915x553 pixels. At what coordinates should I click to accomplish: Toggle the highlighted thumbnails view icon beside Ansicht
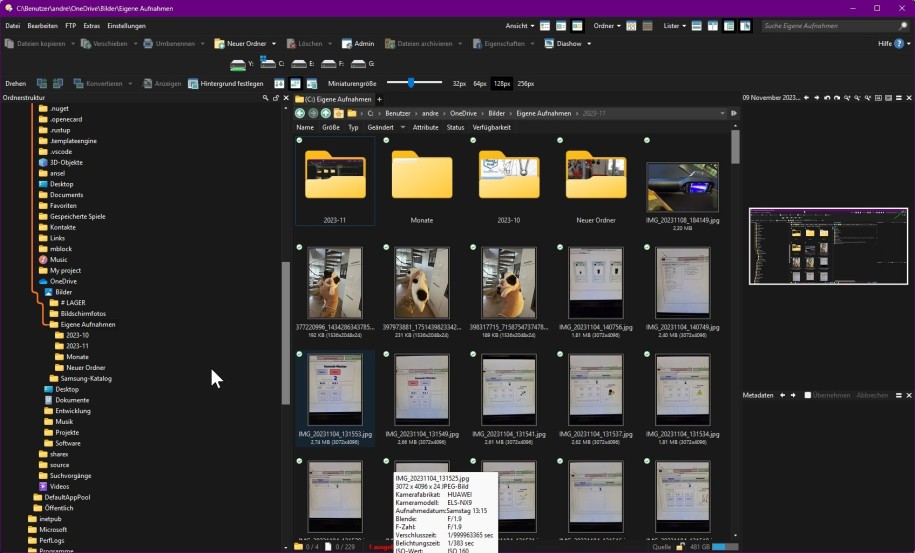pos(577,26)
